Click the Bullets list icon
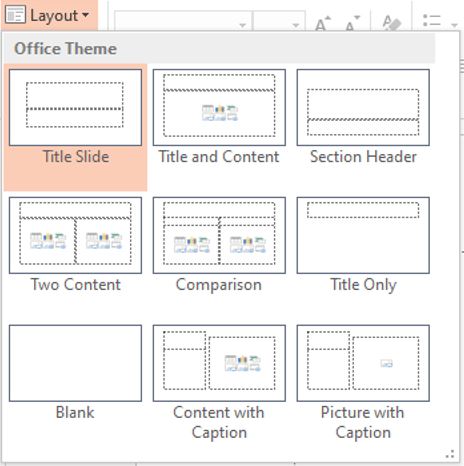The height and width of the screenshot is (466, 464). [x=432, y=21]
